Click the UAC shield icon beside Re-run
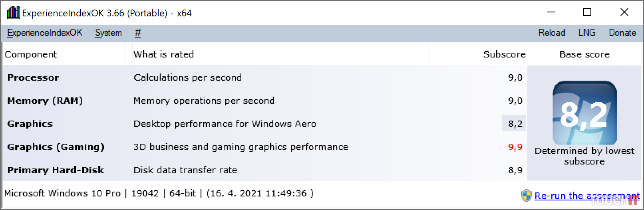The height and width of the screenshot is (210, 644). click(x=527, y=196)
